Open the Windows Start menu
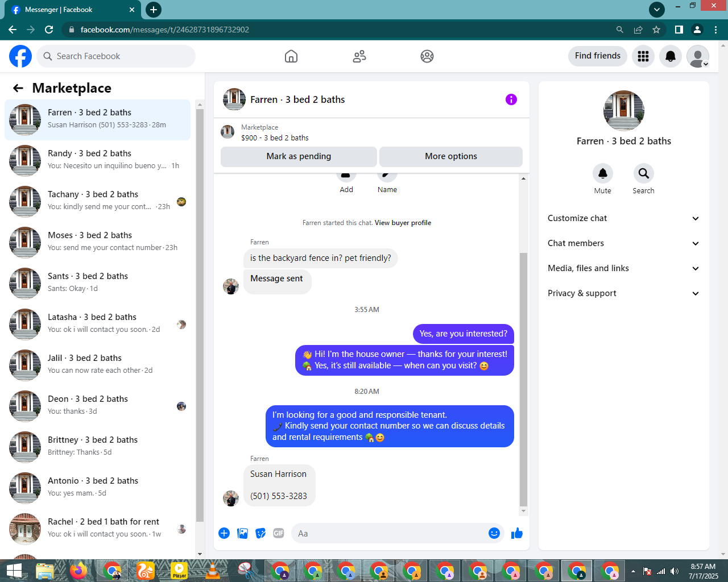 click(x=14, y=571)
